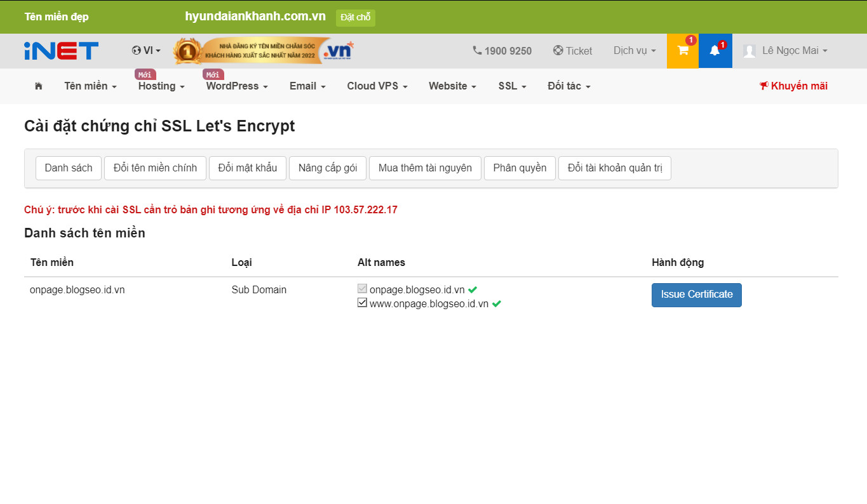Open the Dịch vụ dropdown
The height and width of the screenshot is (504, 867).
(633, 51)
